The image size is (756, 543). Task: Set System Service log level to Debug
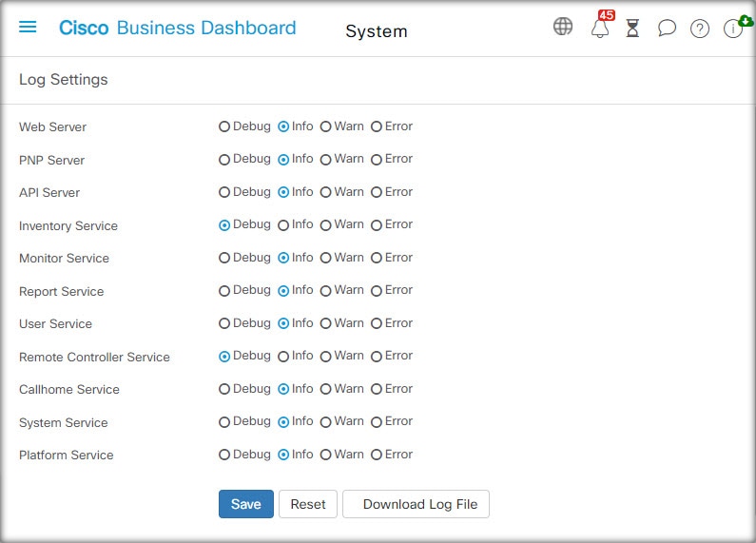click(224, 421)
